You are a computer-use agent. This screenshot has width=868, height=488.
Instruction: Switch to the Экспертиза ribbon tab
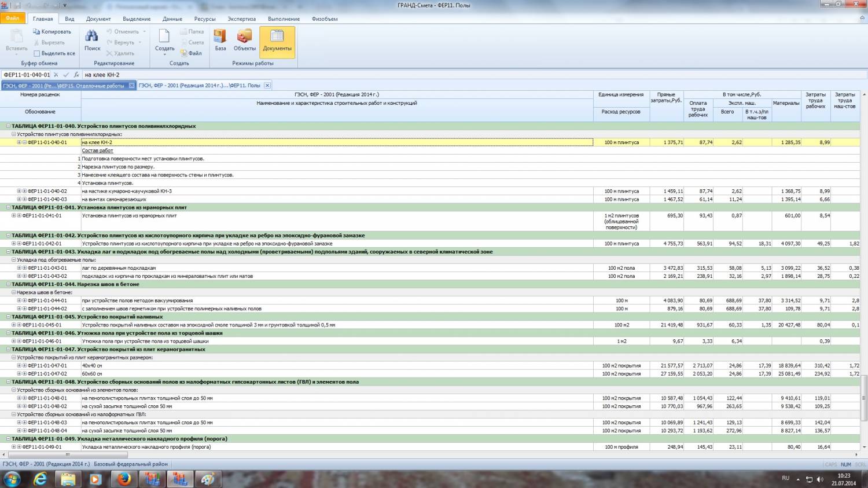click(x=241, y=19)
